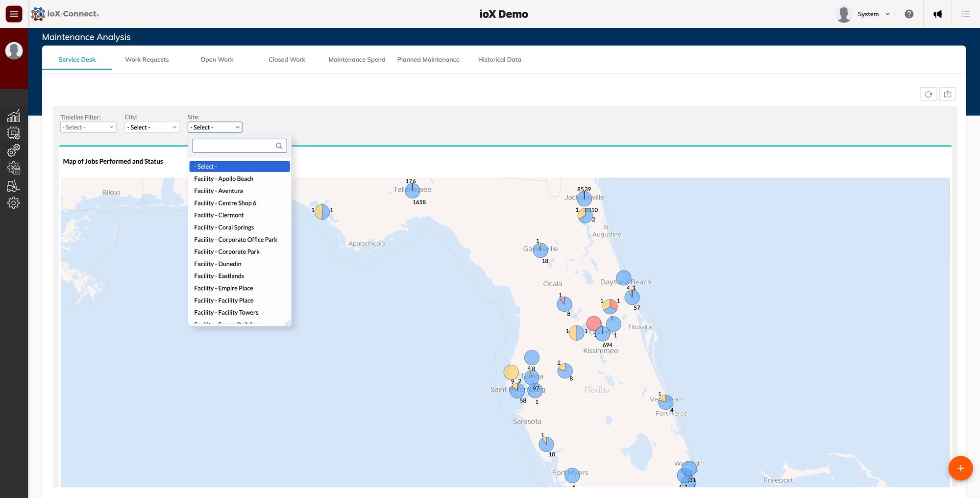Choose Facility - Facility Place
980x498 pixels.
pos(240,300)
